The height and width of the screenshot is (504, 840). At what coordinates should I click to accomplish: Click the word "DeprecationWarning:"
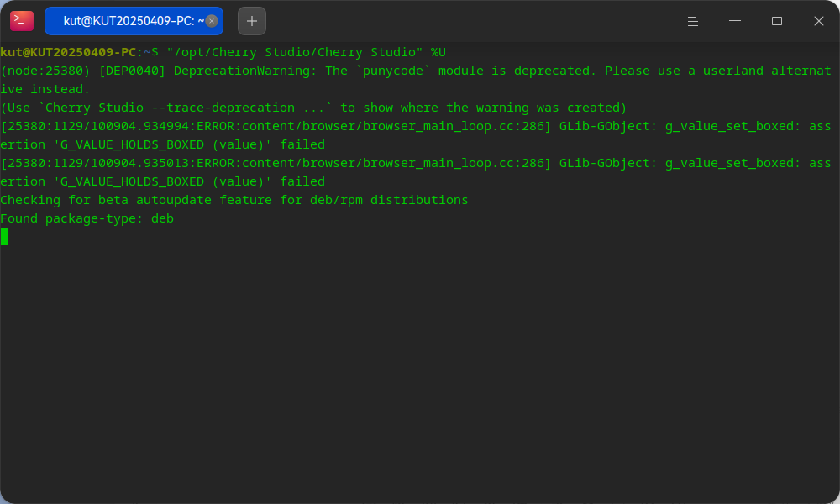coord(245,71)
